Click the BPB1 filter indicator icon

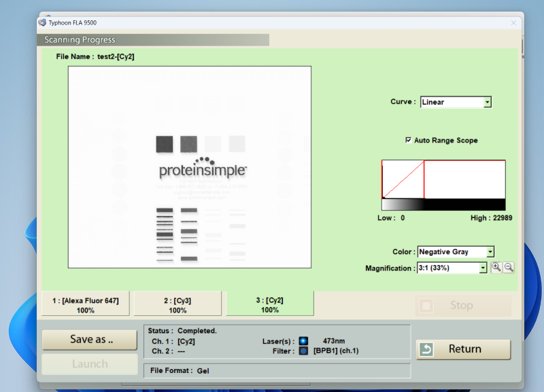point(303,351)
